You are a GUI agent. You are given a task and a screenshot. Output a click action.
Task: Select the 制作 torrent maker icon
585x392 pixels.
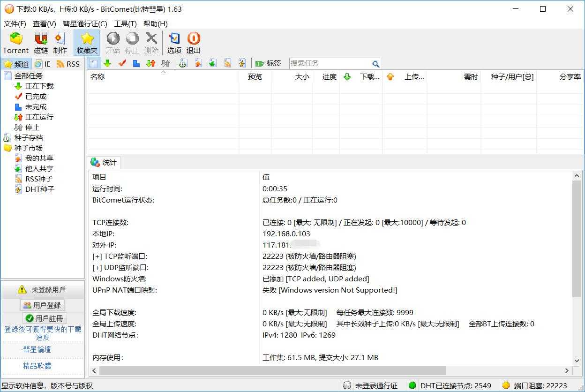coord(60,42)
